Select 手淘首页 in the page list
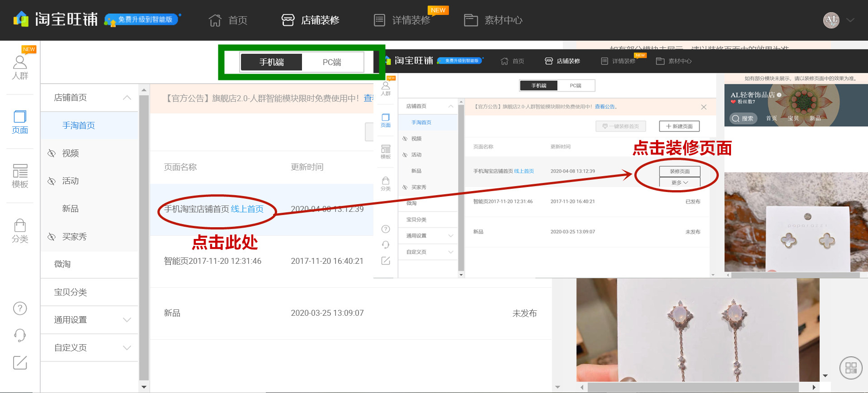This screenshot has height=393, width=868. coord(90,126)
